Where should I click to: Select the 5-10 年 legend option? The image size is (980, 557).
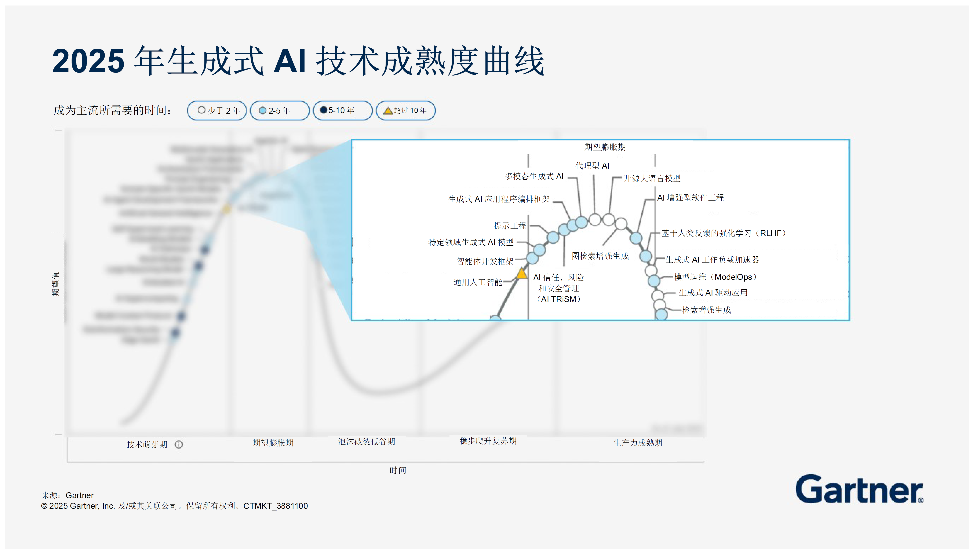click(x=342, y=110)
